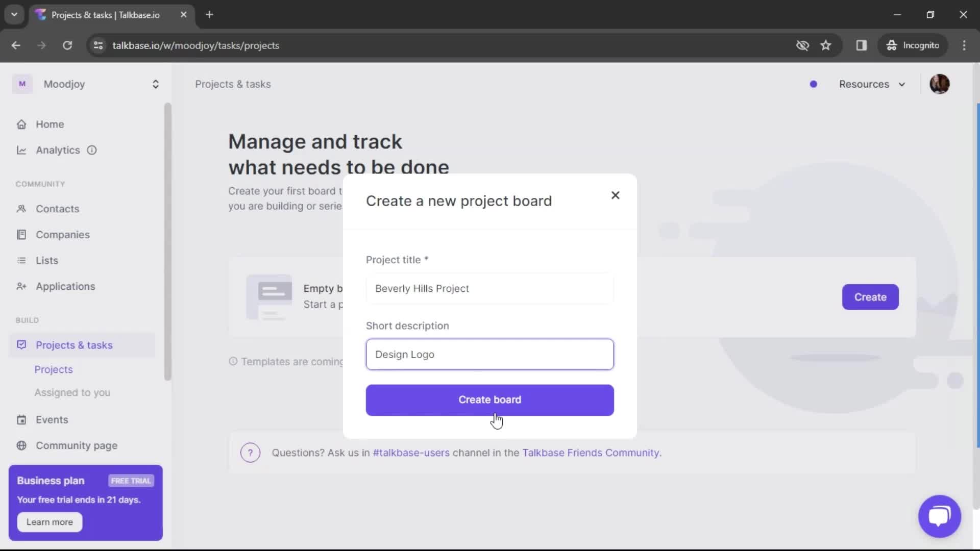The image size is (980, 551).
Task: Open the Applications section
Action: coord(65,286)
